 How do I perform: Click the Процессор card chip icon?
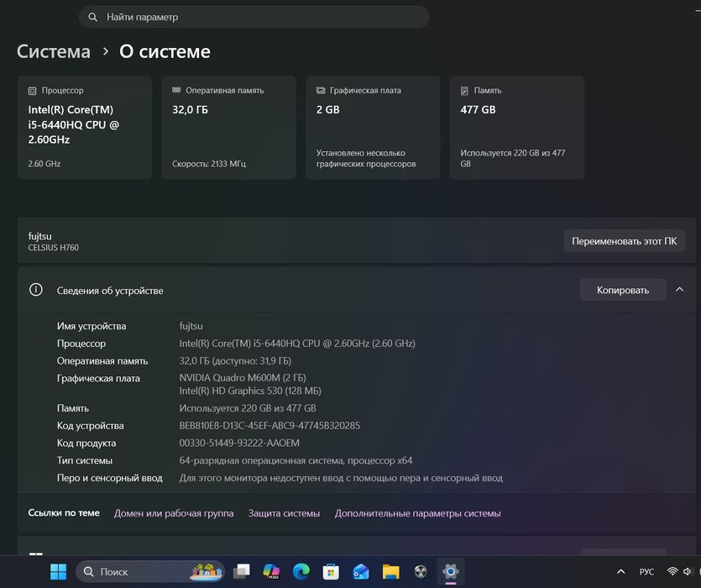32,91
